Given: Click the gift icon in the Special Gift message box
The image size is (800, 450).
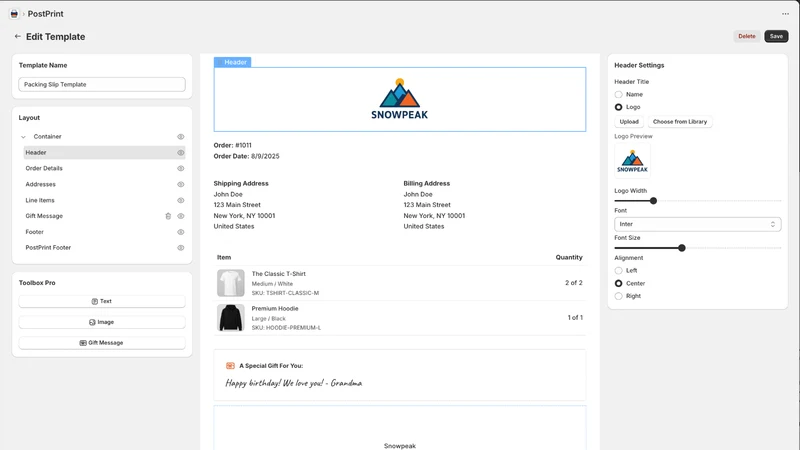Looking at the screenshot, I should [230, 365].
